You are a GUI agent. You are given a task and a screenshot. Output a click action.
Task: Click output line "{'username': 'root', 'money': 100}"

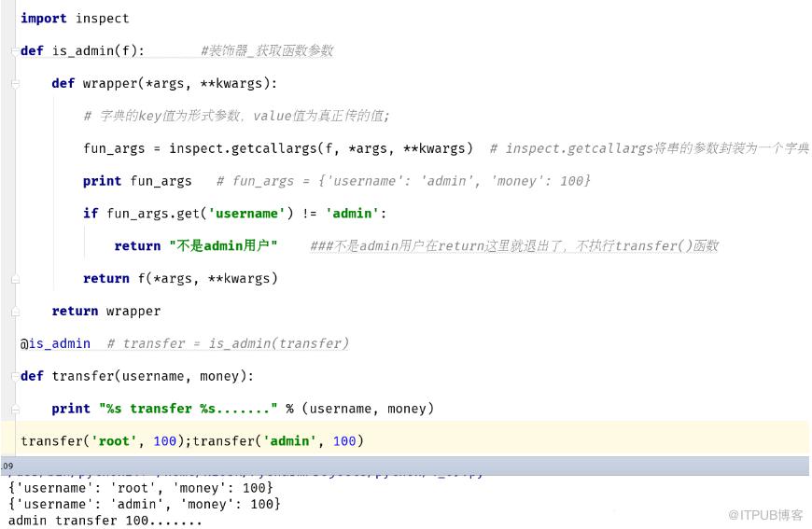click(140, 488)
